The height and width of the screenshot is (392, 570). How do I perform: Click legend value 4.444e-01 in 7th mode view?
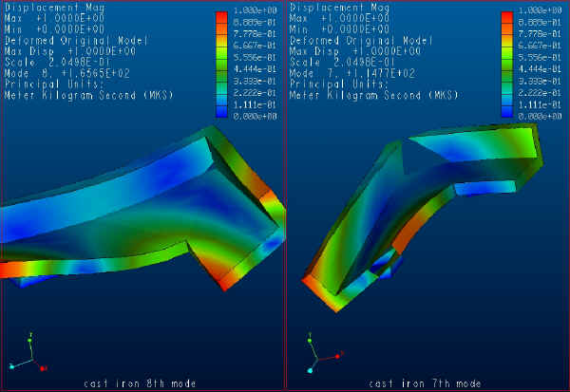pyautogui.click(x=540, y=69)
